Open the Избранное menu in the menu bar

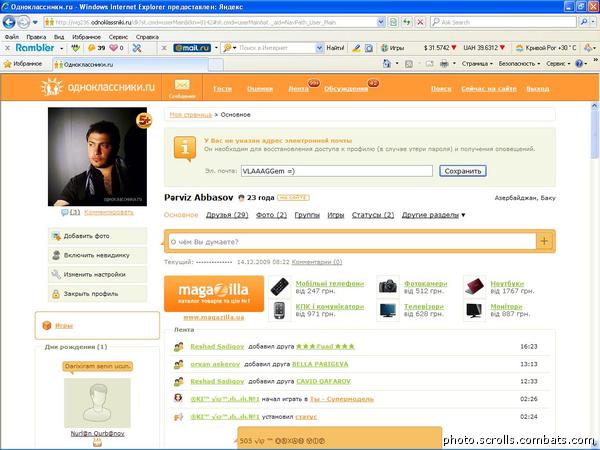(x=86, y=37)
